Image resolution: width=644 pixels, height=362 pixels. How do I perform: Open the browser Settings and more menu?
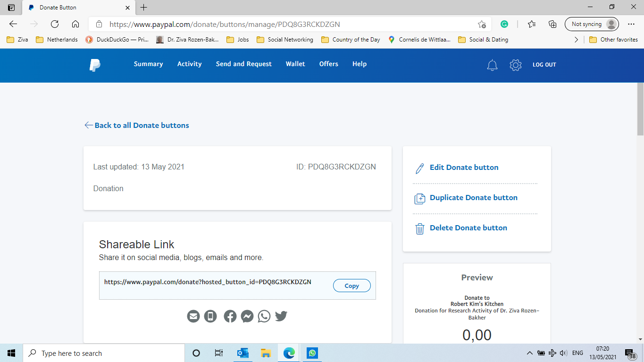[631, 23]
